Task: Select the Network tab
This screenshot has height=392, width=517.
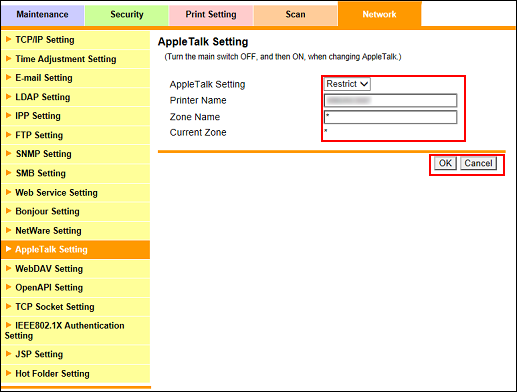Action: (x=380, y=14)
